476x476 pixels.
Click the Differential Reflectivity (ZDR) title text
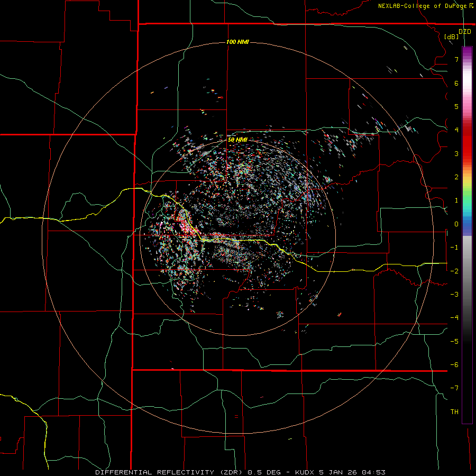pos(169,472)
